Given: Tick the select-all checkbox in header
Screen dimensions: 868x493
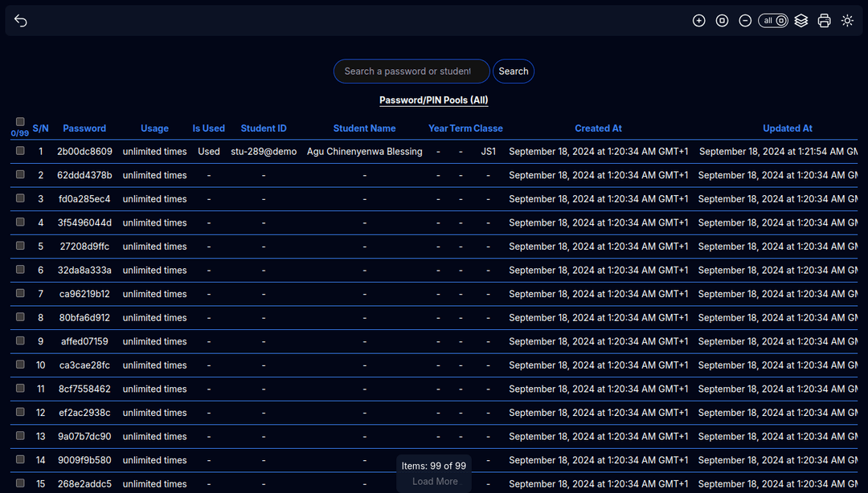Looking at the screenshot, I should (x=20, y=122).
